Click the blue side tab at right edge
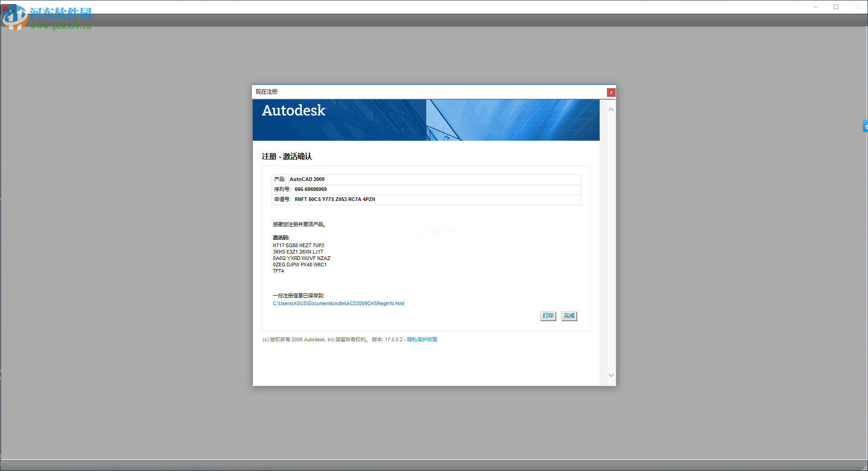Screen dimensions: 868x471 pos(865,126)
